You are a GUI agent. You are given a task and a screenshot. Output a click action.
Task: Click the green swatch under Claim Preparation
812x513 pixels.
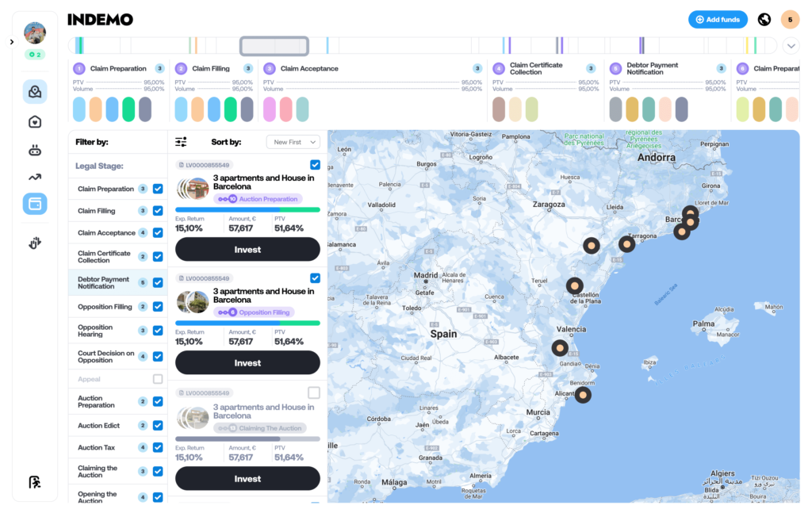click(x=128, y=109)
